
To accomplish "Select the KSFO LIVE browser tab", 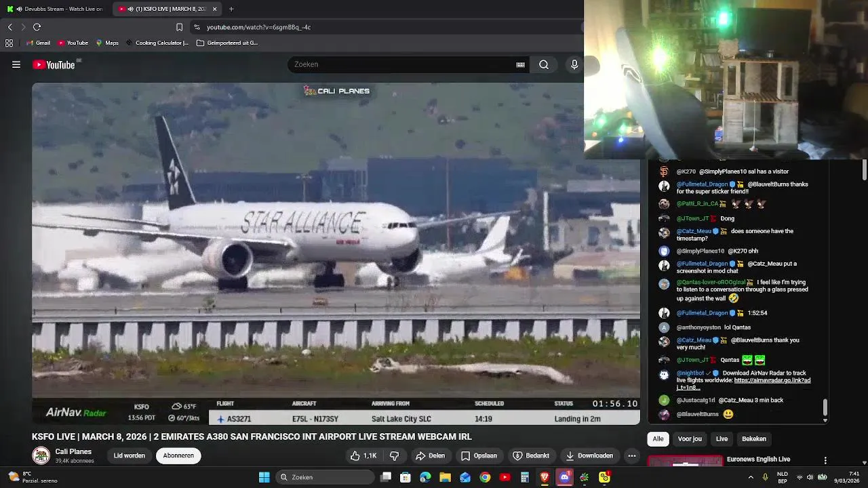I will (167, 9).
